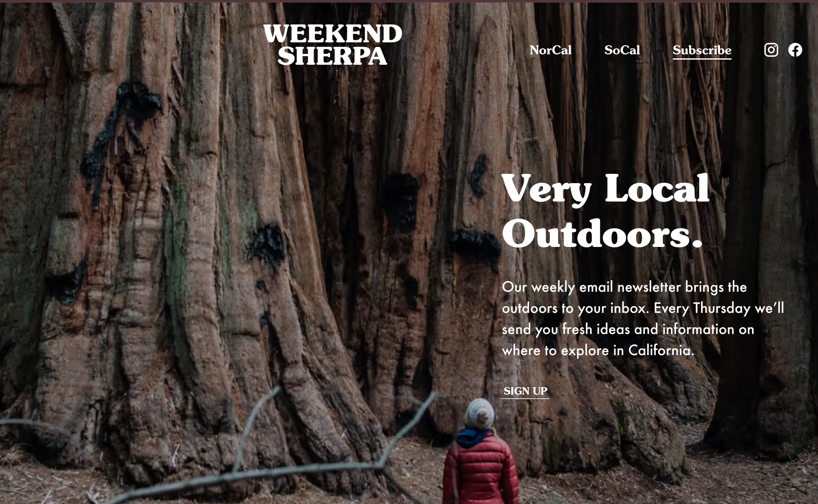818x504 pixels.
Task: Select the "Very Local" headline line
Action: (606, 189)
